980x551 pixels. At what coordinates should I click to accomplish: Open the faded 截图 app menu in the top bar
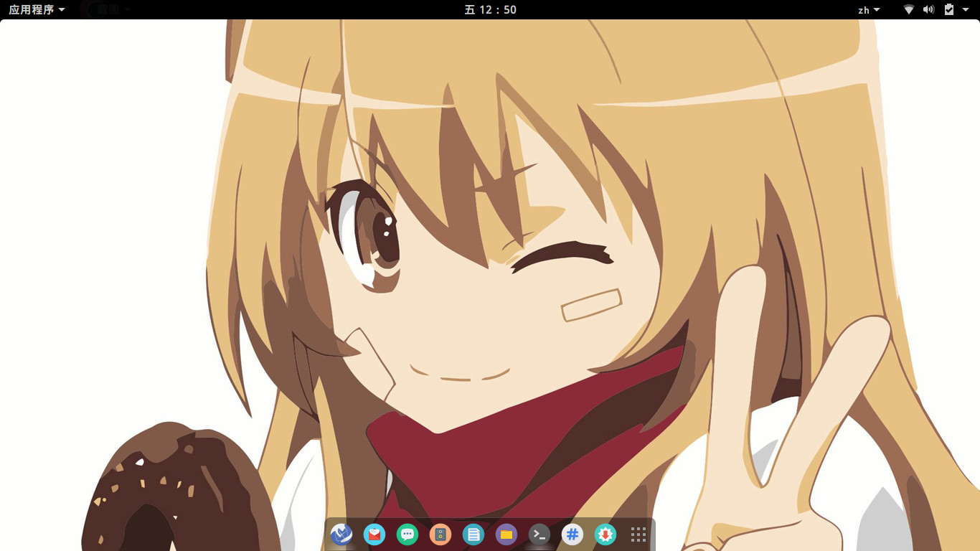[x=106, y=9]
